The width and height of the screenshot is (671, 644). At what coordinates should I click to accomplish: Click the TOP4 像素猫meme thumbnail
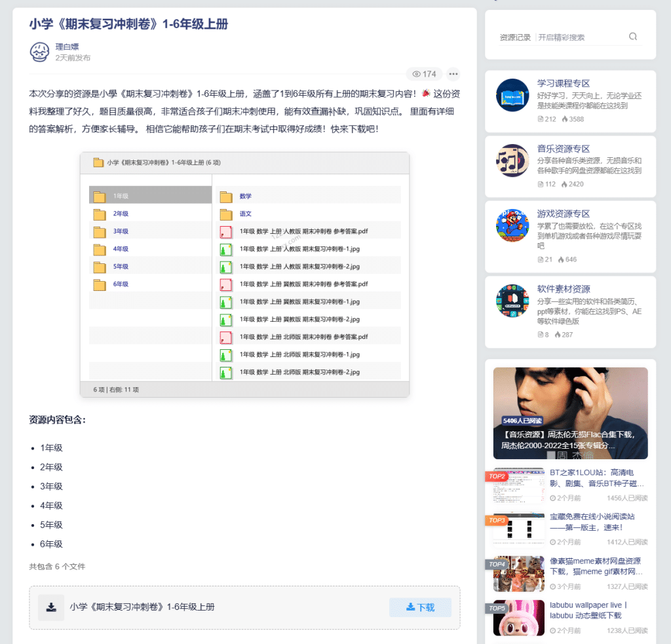[518, 574]
